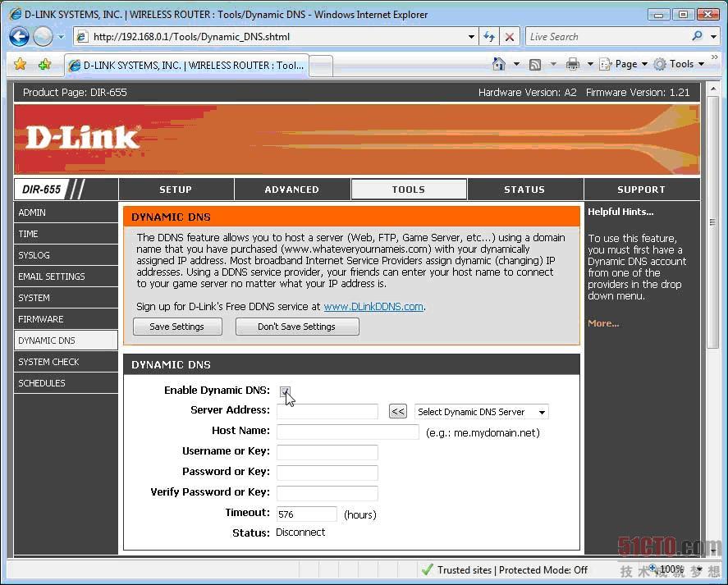
Task: Open the recent pages dropdown arrow
Action: [61, 37]
